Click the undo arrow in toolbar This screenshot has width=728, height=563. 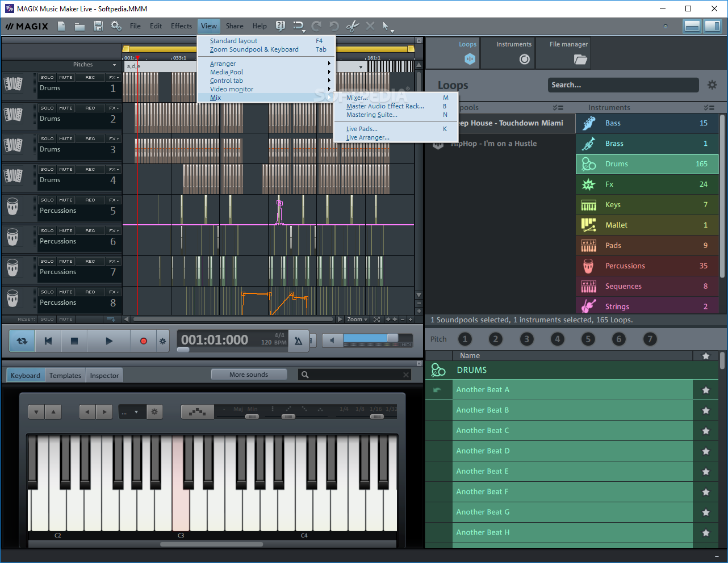(334, 26)
